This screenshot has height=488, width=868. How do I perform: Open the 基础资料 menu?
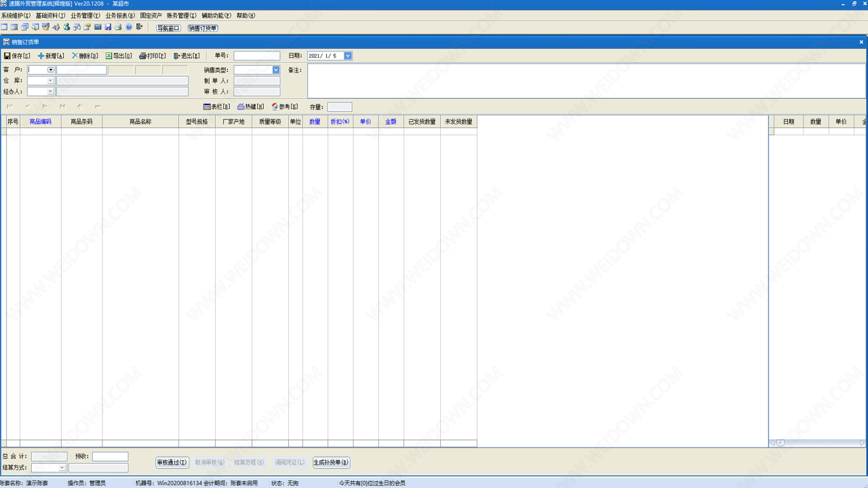point(51,16)
